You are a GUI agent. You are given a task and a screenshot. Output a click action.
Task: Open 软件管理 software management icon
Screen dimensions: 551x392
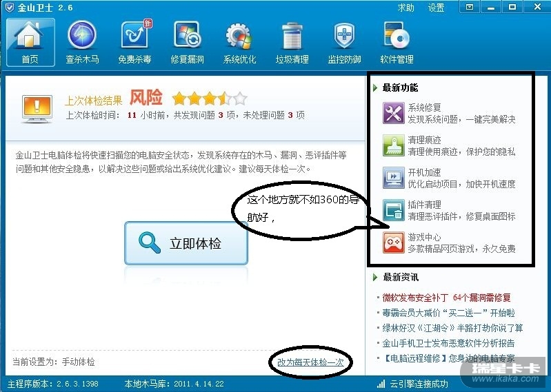pyautogui.click(x=397, y=35)
